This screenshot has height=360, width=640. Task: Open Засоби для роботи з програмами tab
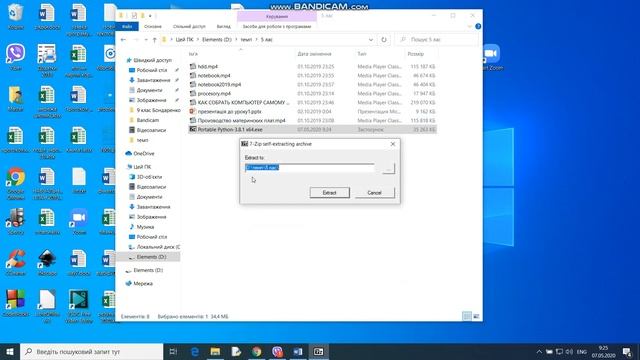click(x=277, y=27)
